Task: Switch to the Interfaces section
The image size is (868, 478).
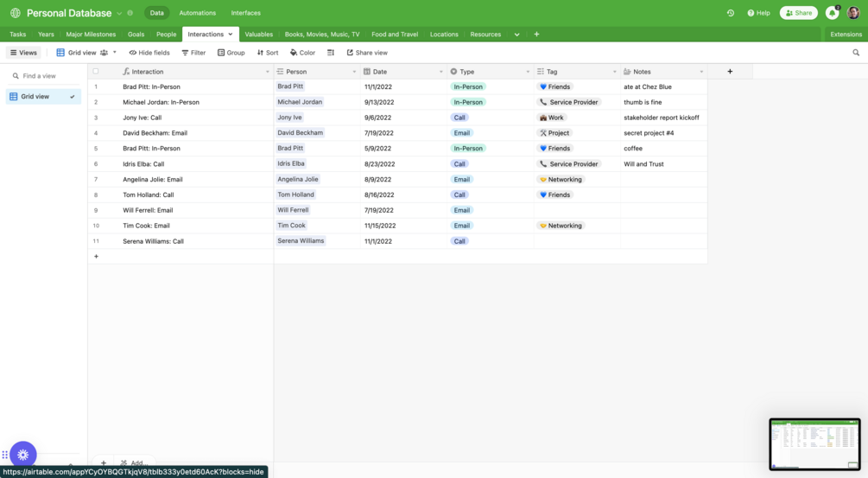Action: click(246, 13)
